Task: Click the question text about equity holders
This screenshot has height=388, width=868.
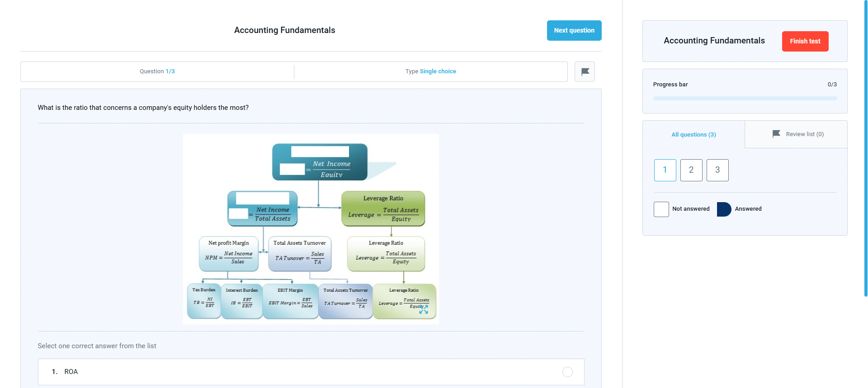Action: (x=143, y=108)
